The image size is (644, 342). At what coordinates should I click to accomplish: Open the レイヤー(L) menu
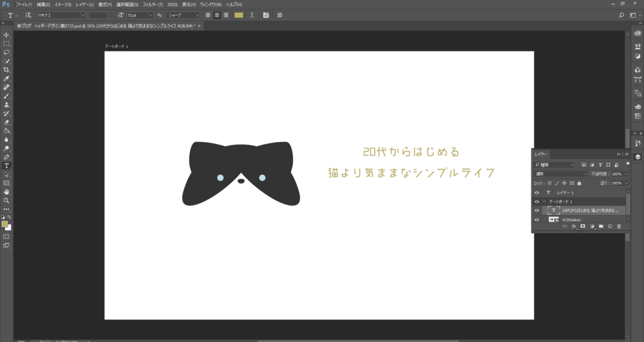[85, 4]
